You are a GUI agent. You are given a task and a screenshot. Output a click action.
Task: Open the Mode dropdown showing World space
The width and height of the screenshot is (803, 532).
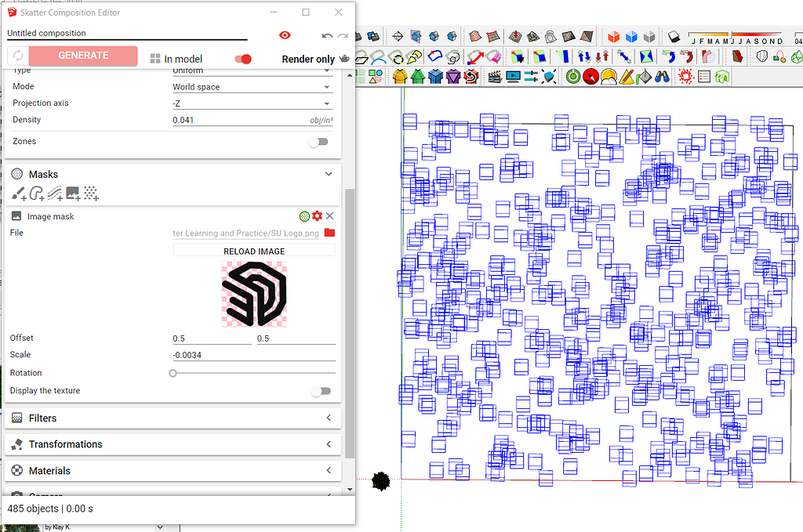253,87
